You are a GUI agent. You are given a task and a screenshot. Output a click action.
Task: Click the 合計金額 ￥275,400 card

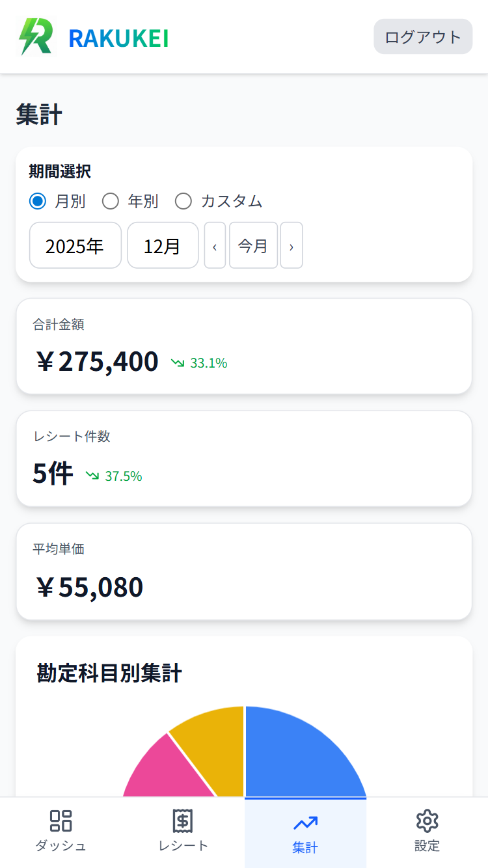click(243, 347)
